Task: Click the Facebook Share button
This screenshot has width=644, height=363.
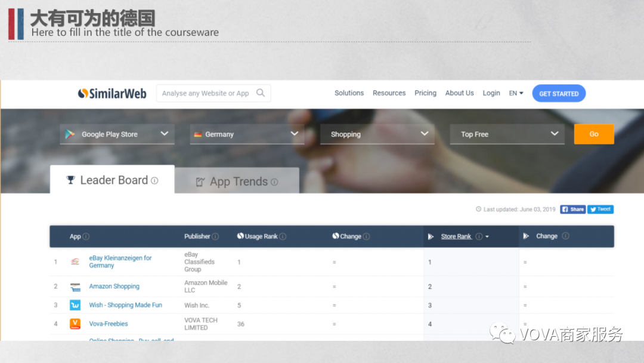Action: tap(573, 209)
